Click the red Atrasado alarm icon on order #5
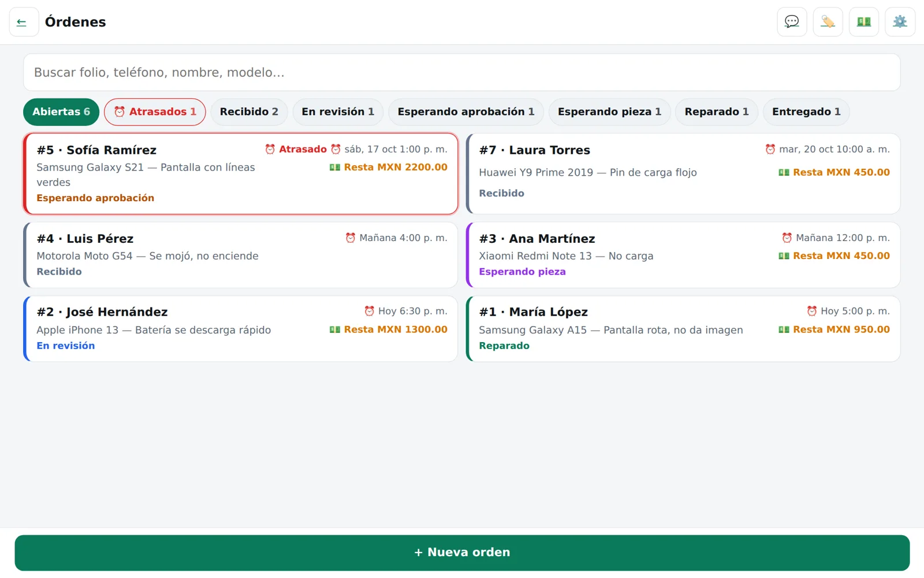The height and width of the screenshot is (578, 924). coord(270,149)
